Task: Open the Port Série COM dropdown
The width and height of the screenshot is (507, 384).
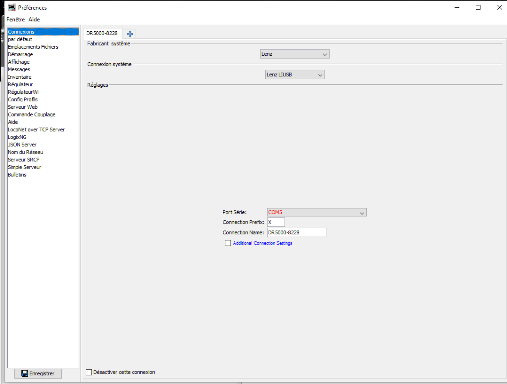Action: [317, 212]
